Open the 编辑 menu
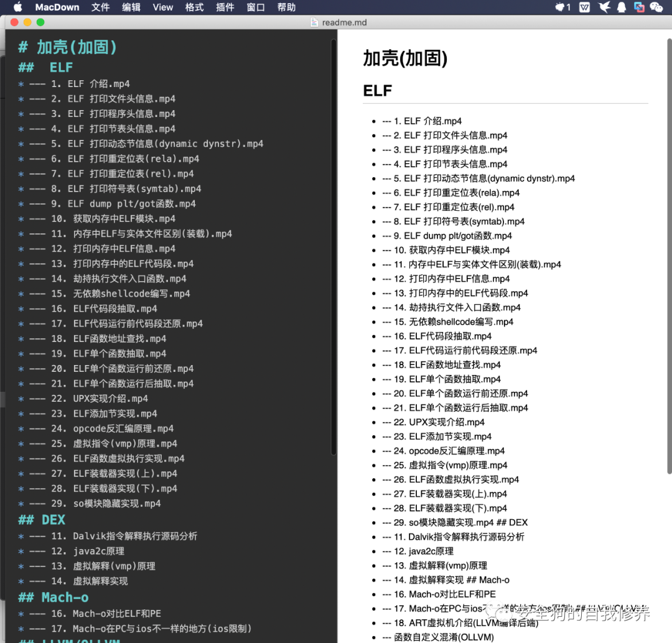The image size is (672, 643). point(131,7)
